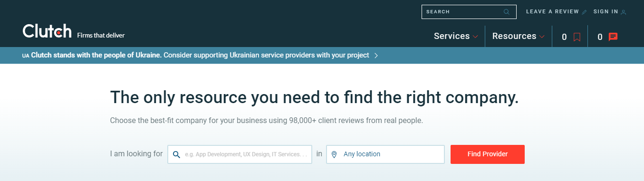This screenshot has width=644, height=181.
Task: Click the Clutch logo
Action: (47, 31)
